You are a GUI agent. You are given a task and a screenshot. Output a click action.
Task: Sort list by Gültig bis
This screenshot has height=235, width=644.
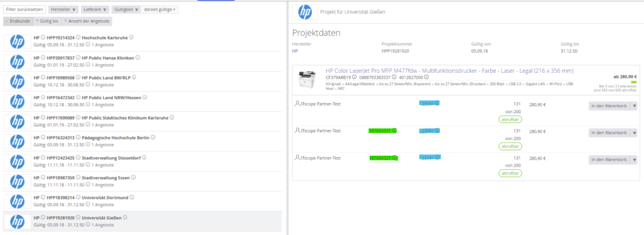47,21
